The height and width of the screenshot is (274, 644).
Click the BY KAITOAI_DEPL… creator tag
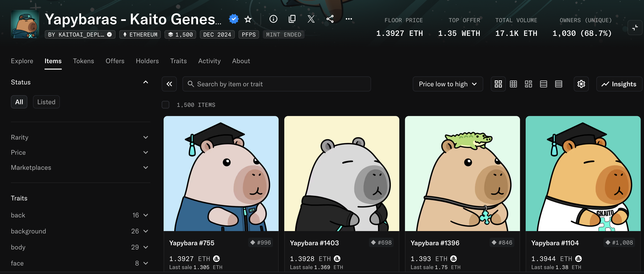pos(80,34)
